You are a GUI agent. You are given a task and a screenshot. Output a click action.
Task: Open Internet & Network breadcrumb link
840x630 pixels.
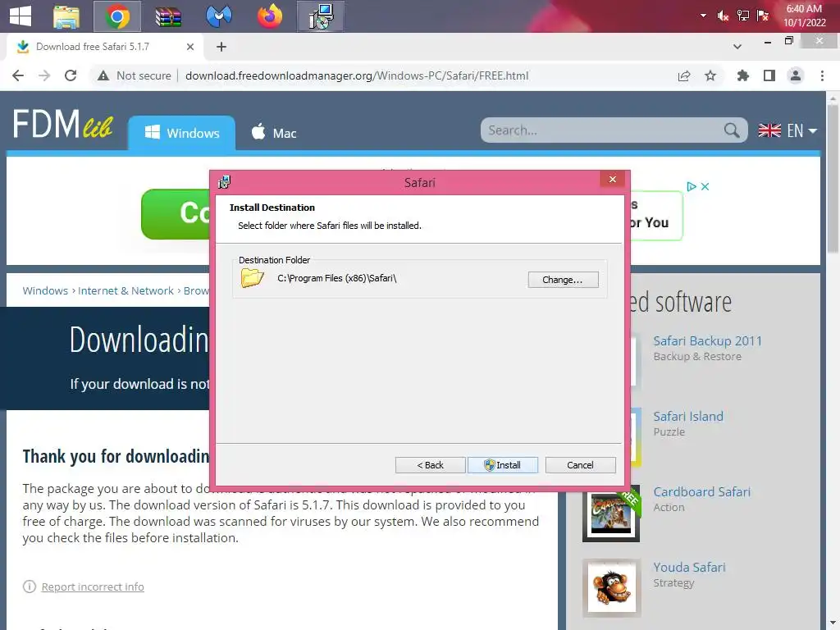point(126,290)
